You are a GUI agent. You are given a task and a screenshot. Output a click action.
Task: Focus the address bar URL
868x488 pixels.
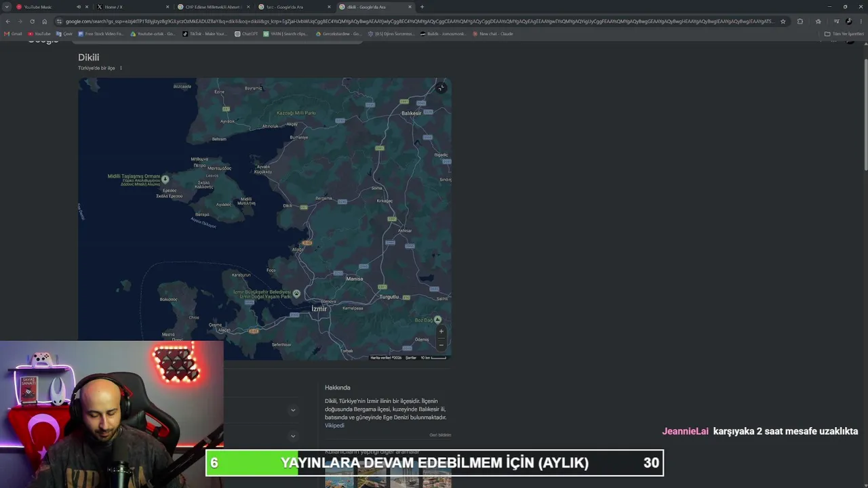(419, 21)
